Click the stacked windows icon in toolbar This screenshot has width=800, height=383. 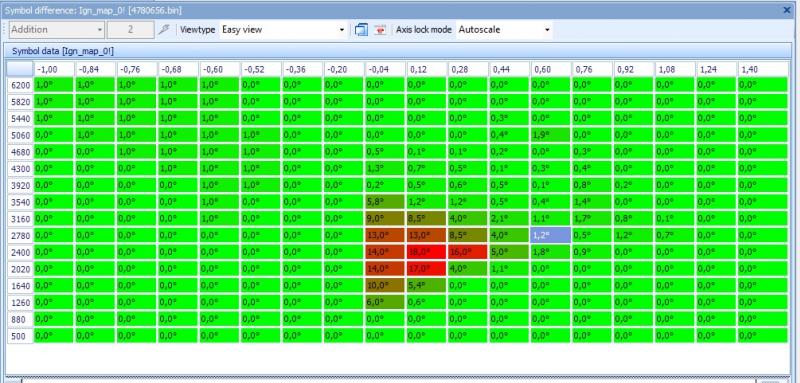click(x=361, y=30)
